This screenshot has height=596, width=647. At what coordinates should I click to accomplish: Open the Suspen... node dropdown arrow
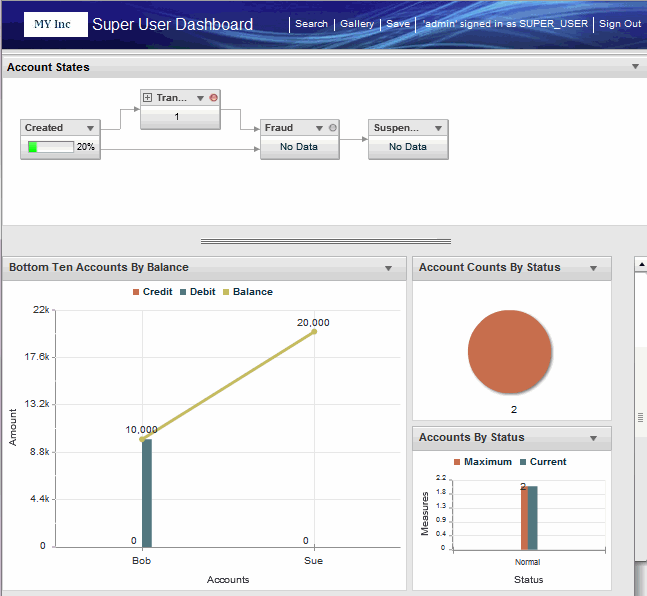(x=438, y=128)
